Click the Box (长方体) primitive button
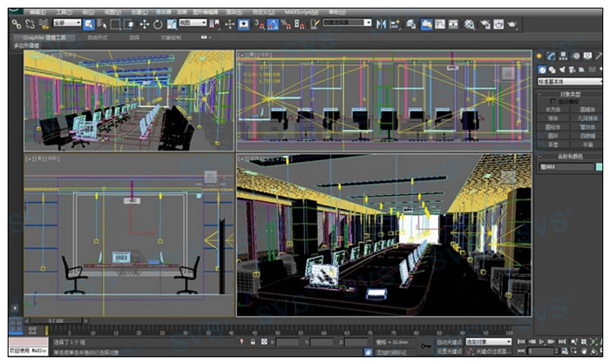 (x=553, y=110)
